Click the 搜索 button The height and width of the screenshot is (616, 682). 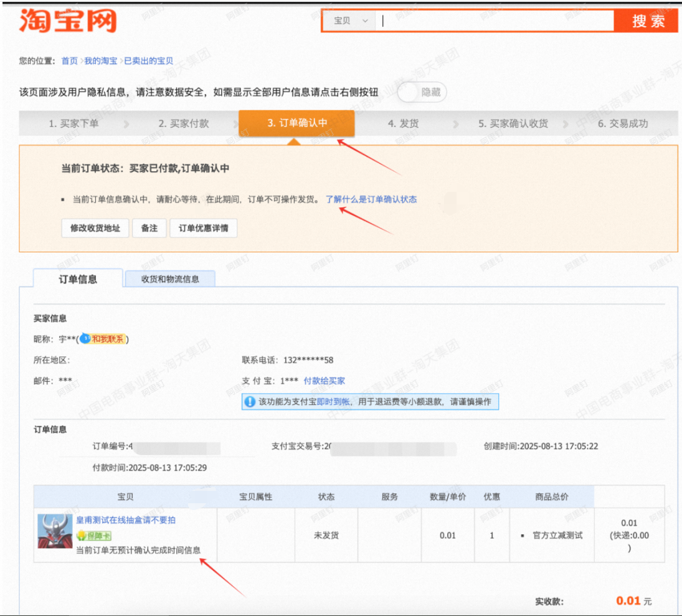click(x=647, y=21)
